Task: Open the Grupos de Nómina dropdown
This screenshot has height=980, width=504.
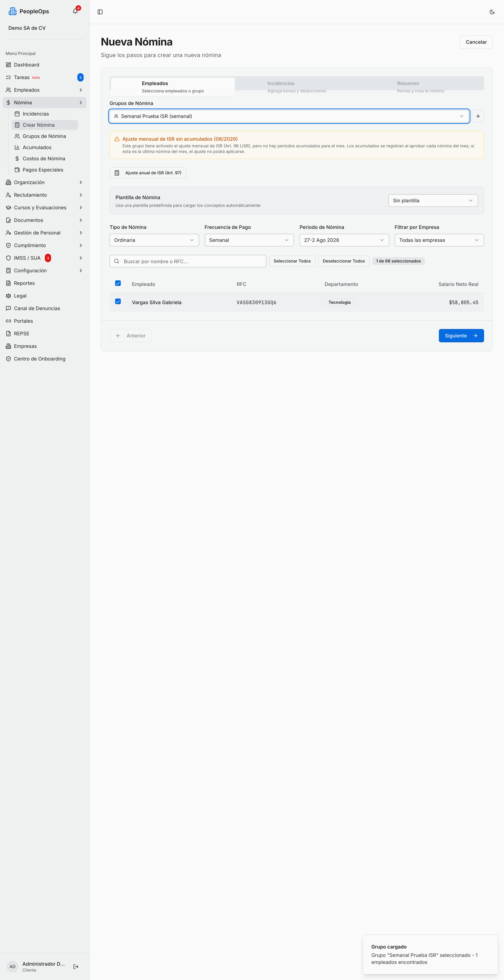Action: (289, 116)
